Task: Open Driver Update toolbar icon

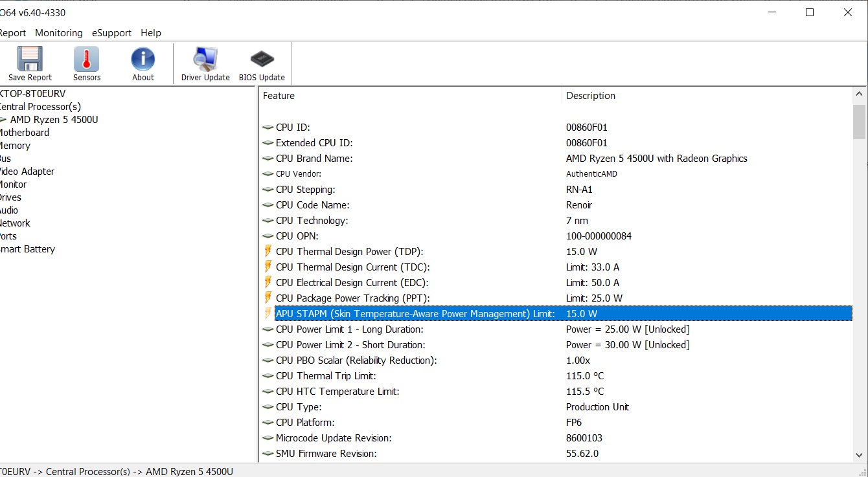Action: click(x=205, y=59)
